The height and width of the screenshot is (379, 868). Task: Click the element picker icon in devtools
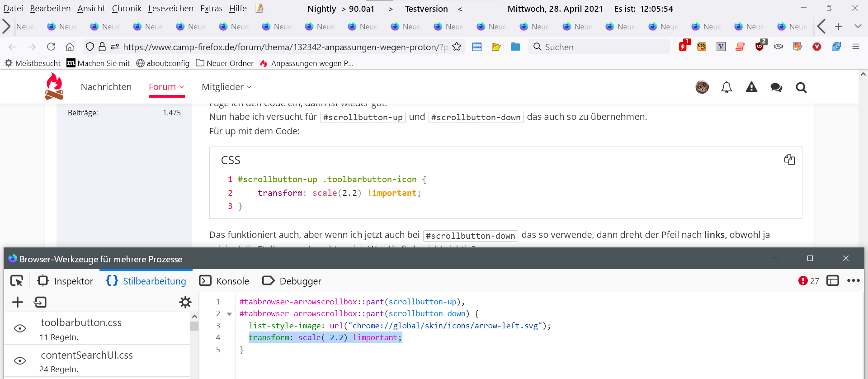[x=17, y=281]
